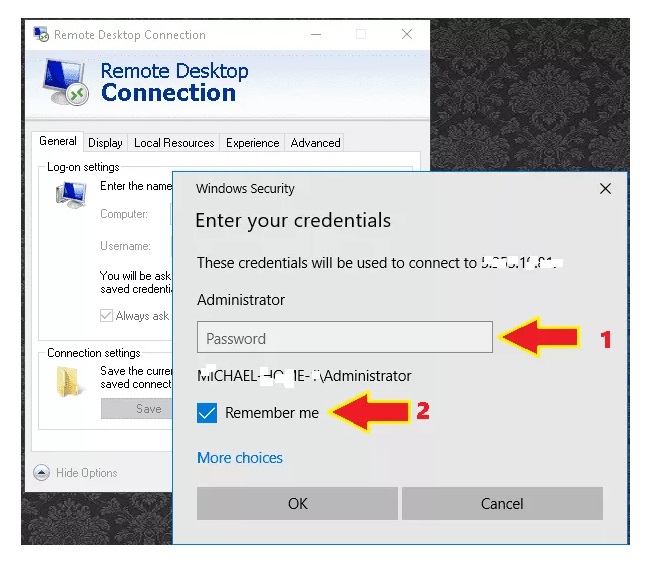Open the Advanced tab

[x=315, y=143]
